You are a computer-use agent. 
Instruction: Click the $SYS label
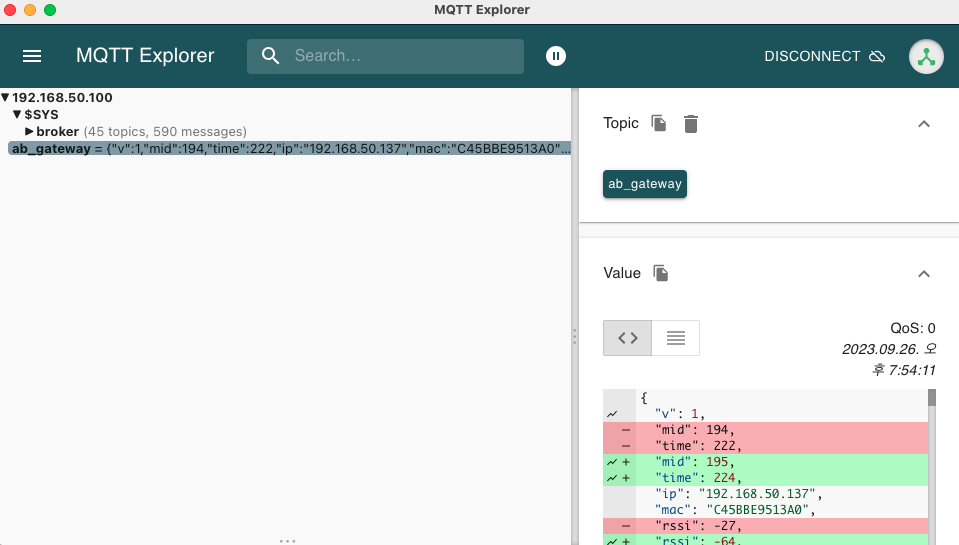pyautogui.click(x=42, y=114)
